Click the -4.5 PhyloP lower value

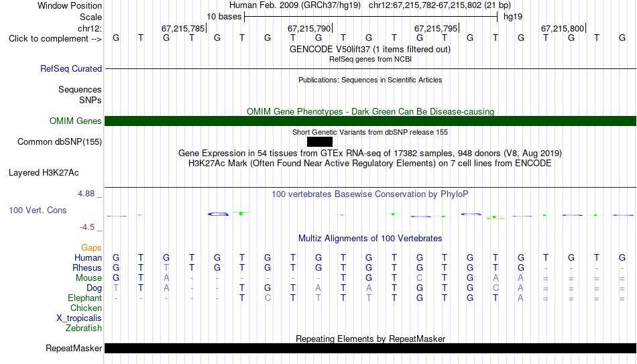pos(87,227)
